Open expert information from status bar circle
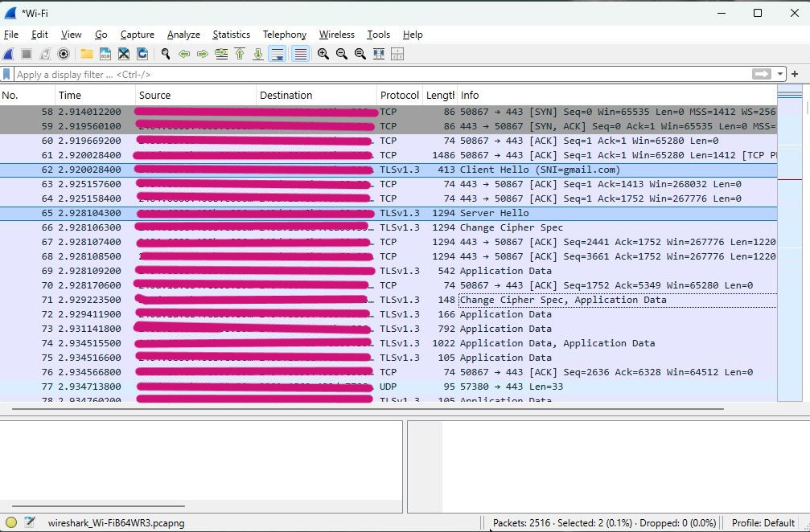810x532 pixels. point(11,522)
